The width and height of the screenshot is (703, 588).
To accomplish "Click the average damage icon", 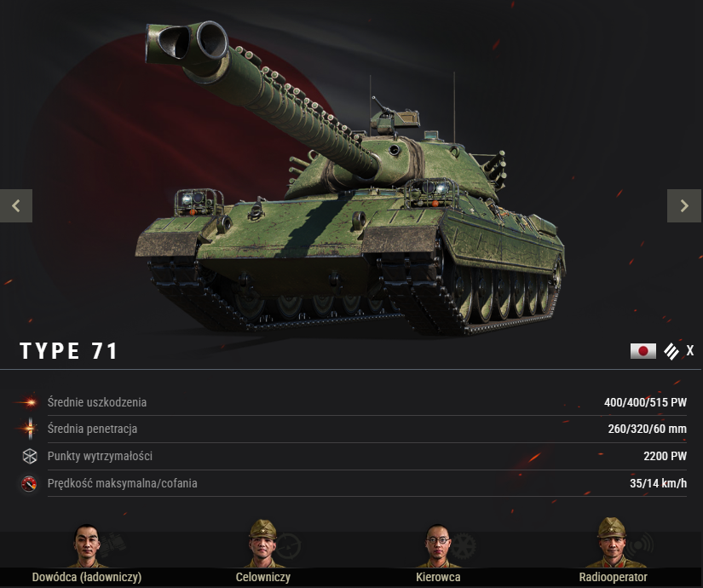I will (x=29, y=402).
